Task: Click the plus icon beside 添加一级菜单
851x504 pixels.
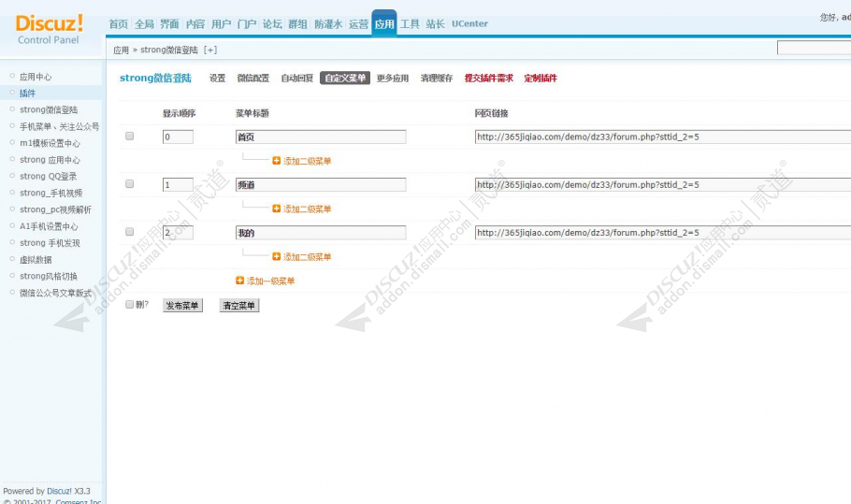Action: (240, 281)
